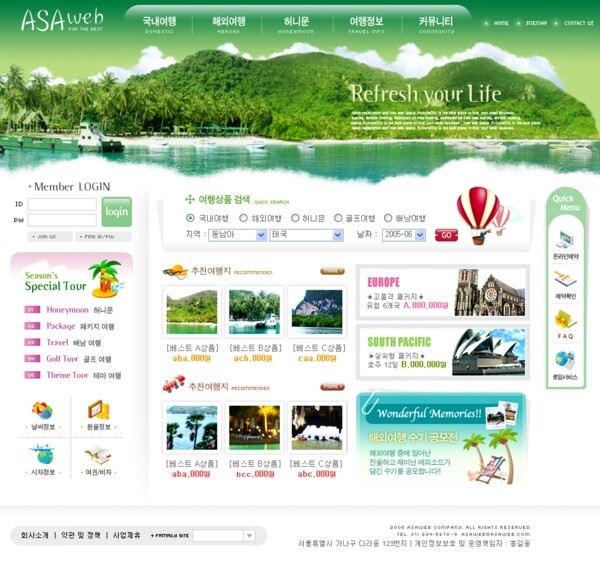Viewport: 600px width, 566px height.
Task: Click the 05 badge beside Theme Tour
Action: tap(32, 375)
